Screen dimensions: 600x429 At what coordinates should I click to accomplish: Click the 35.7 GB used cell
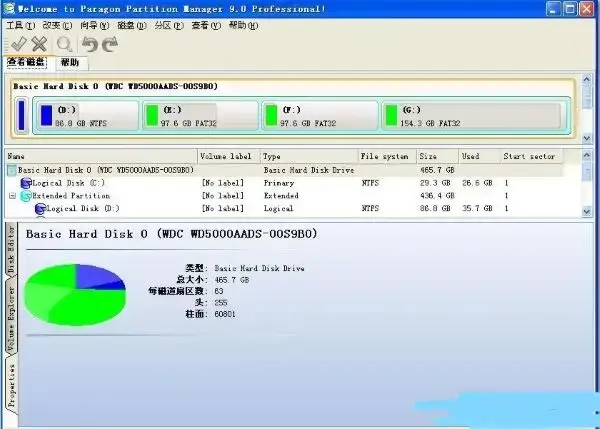coord(477,209)
